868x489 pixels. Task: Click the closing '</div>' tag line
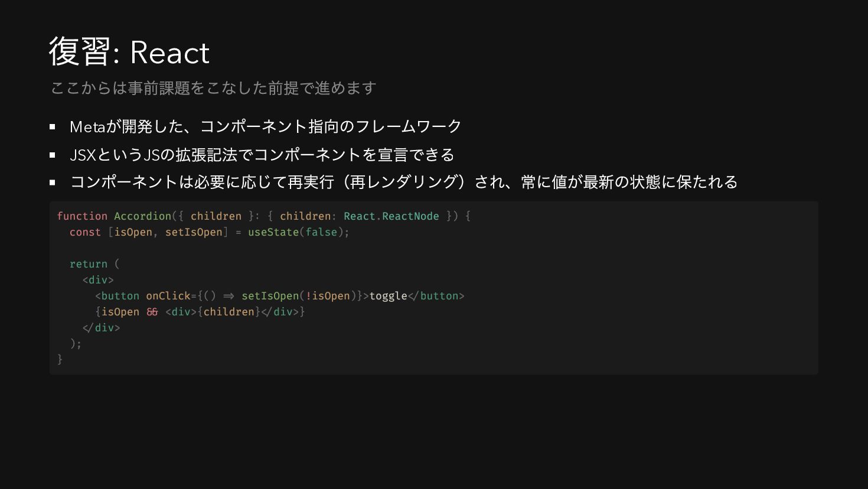[102, 328]
